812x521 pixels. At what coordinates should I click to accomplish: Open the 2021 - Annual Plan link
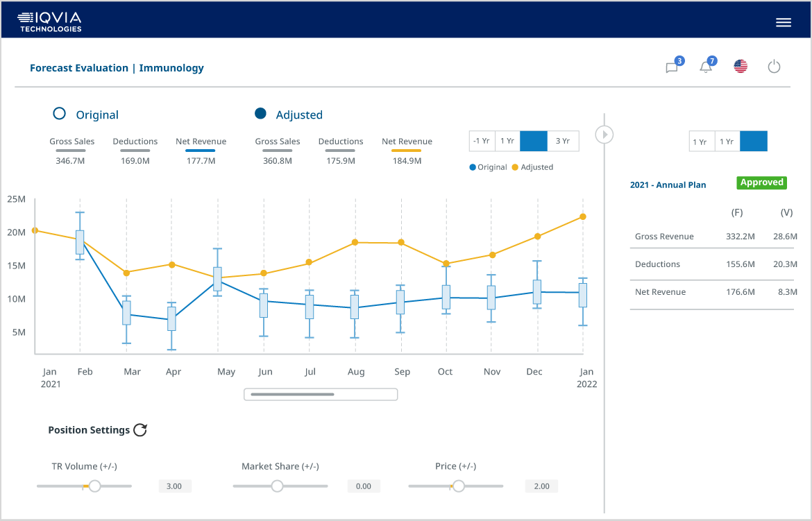668,185
